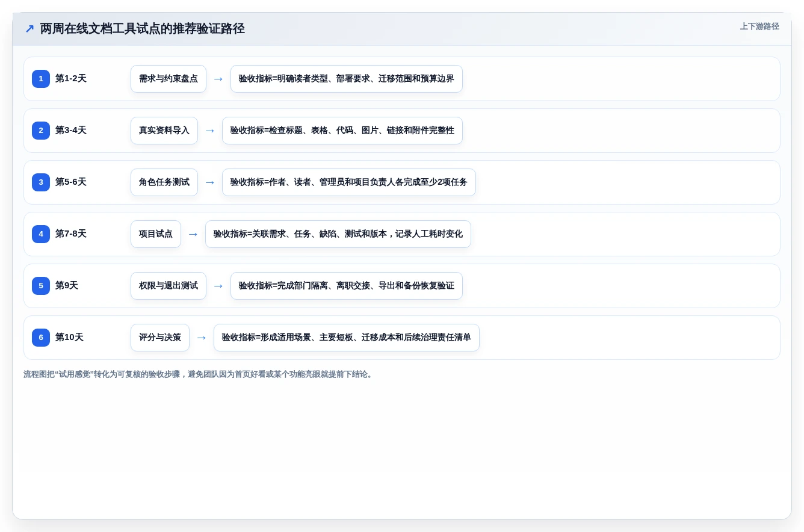This screenshot has height=532, width=804.
Task: Click step number badge 6
Action: [41, 338]
